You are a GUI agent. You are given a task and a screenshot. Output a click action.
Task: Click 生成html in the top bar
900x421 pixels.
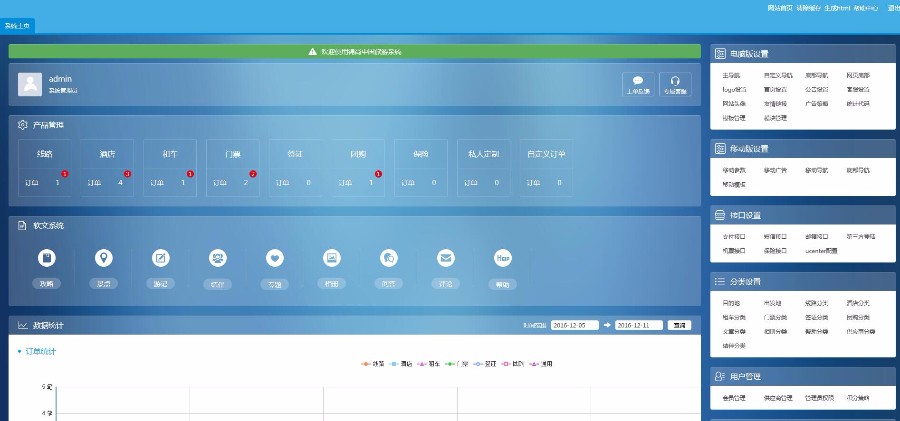point(837,9)
